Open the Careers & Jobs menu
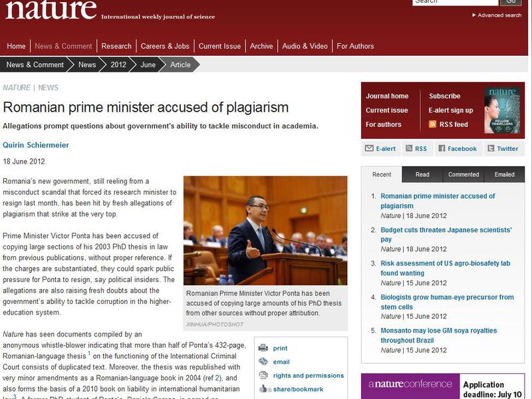 165,47
